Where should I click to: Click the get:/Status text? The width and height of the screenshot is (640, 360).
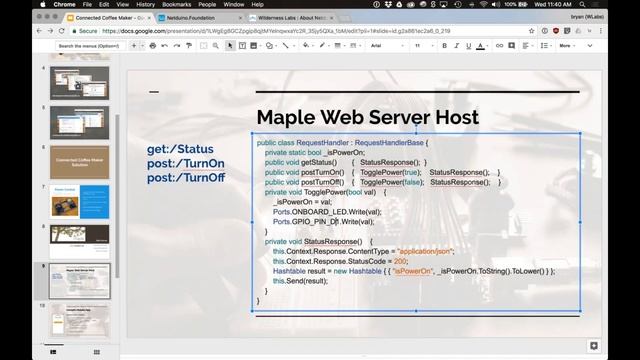180,149
